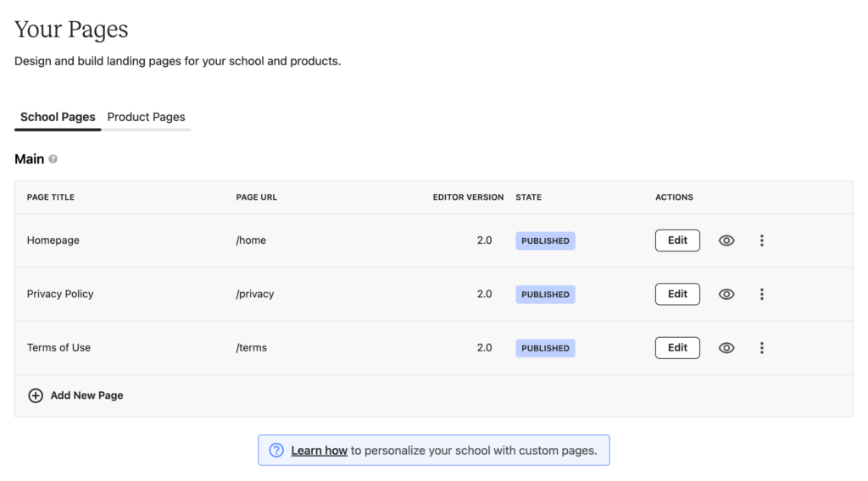Open the Learn how link
The height and width of the screenshot is (481, 868).
tap(319, 451)
